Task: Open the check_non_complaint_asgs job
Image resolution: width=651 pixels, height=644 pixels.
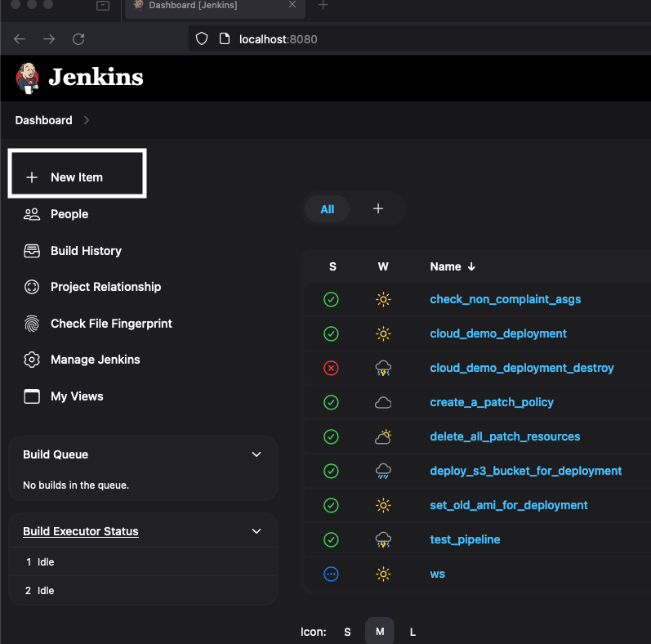Action: (x=506, y=300)
